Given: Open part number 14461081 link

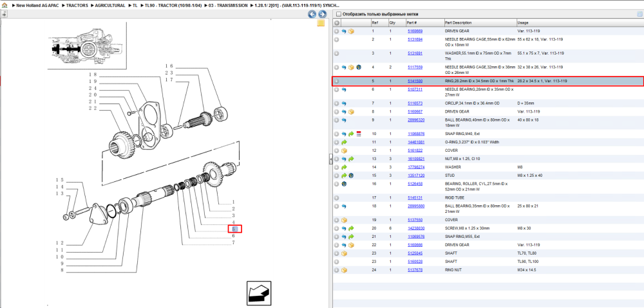Looking at the screenshot, I should tap(416, 142).
